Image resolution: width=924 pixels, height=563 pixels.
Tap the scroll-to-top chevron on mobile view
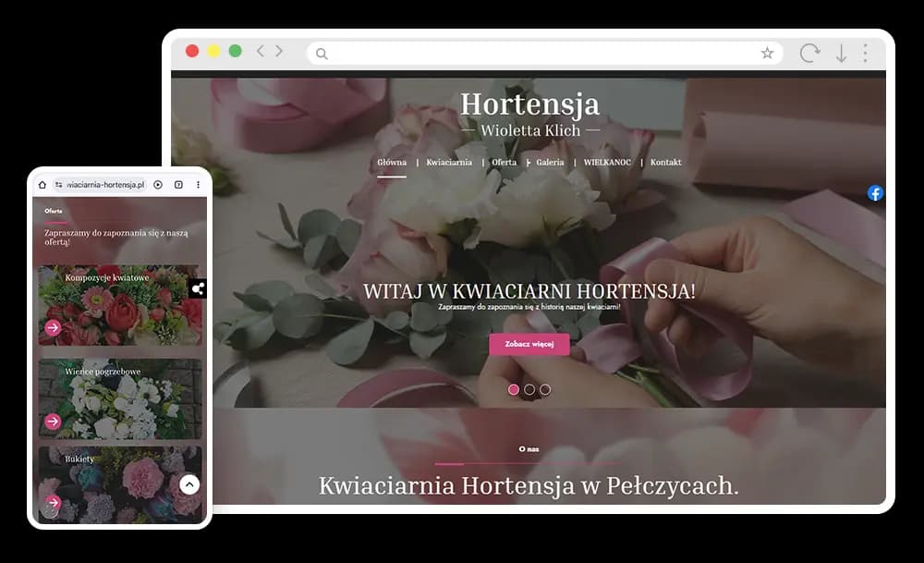click(x=188, y=484)
